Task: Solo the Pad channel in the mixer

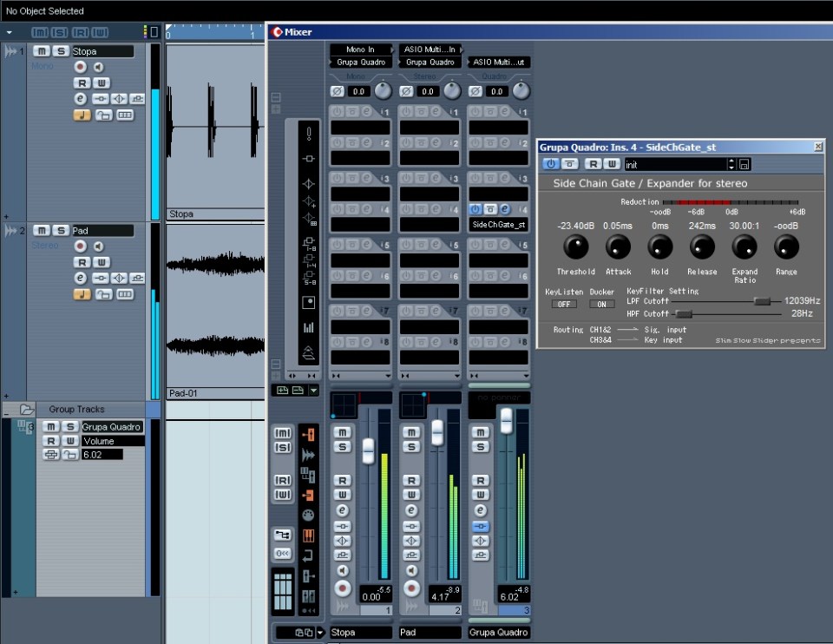Action: (x=412, y=447)
